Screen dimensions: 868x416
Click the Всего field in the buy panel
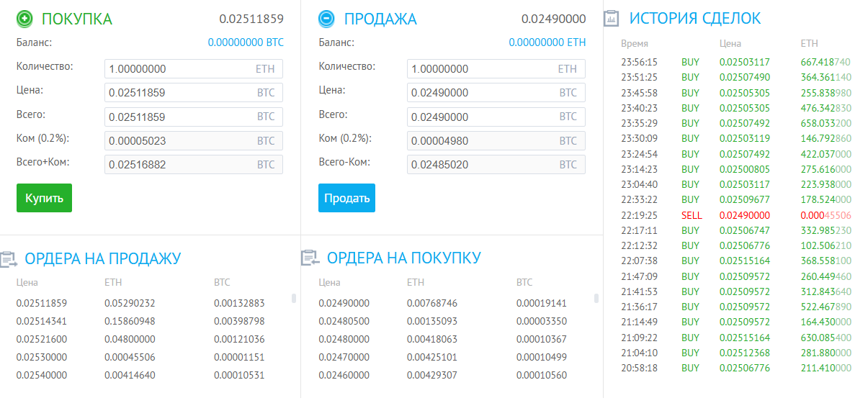[193, 117]
